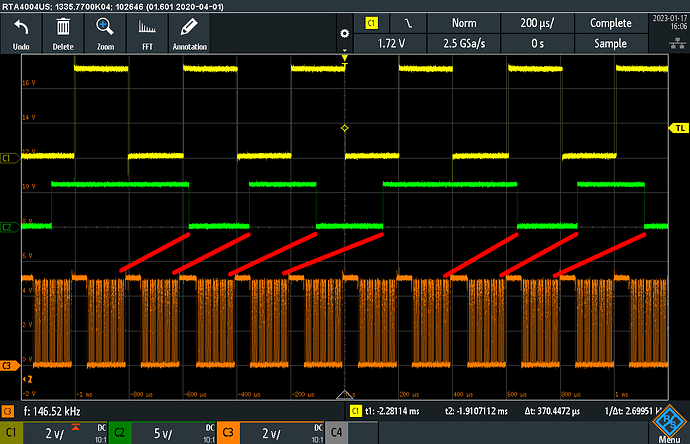The image size is (690, 444).
Task: Enable the inactive C4 channel
Action: [335, 431]
